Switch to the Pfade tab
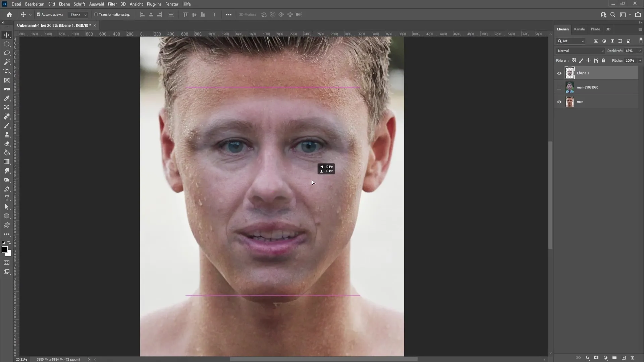 [595, 29]
